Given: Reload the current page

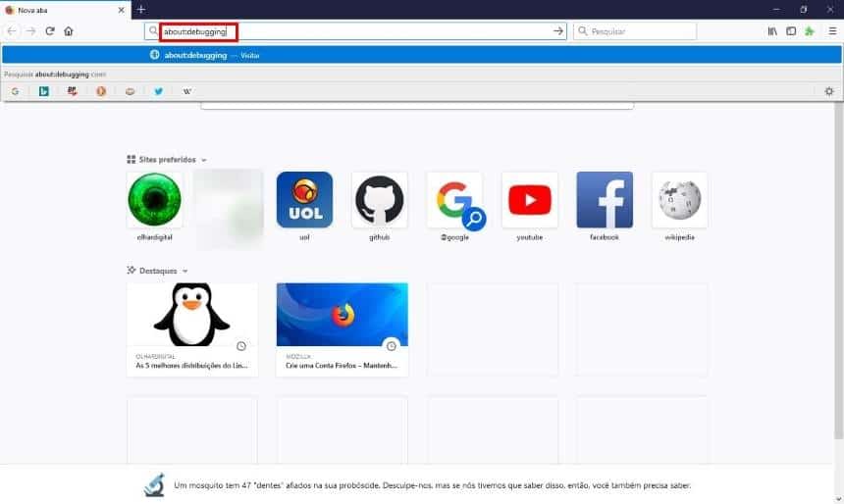Looking at the screenshot, I should click(50, 31).
